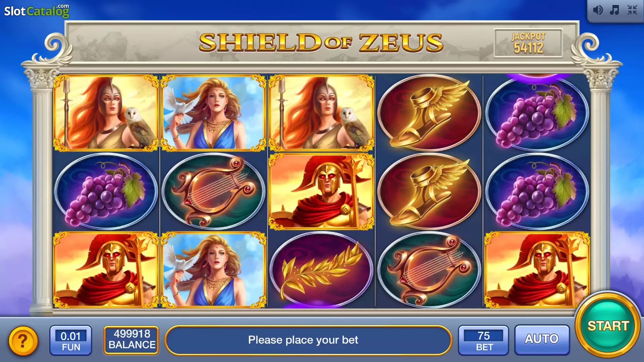The width and height of the screenshot is (644, 362).
Task: Click the dove goddess symbol at top
Action: [x=214, y=113]
